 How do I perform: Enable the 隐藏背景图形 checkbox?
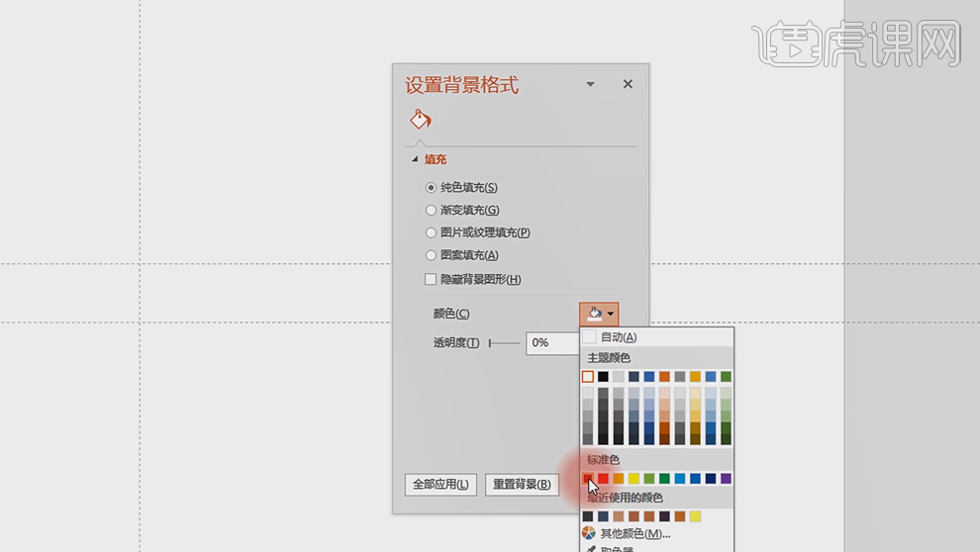[x=431, y=280]
